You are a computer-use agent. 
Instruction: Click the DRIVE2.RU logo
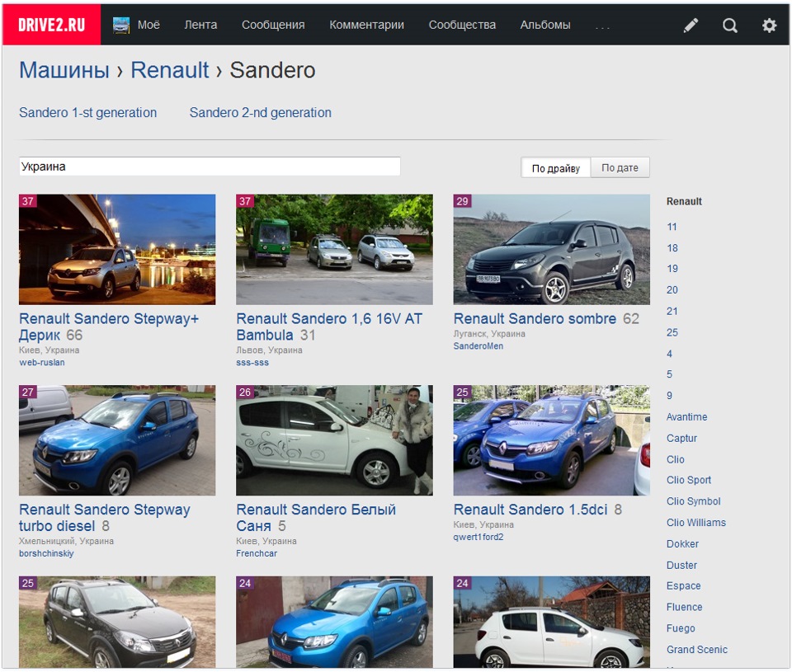(x=51, y=25)
